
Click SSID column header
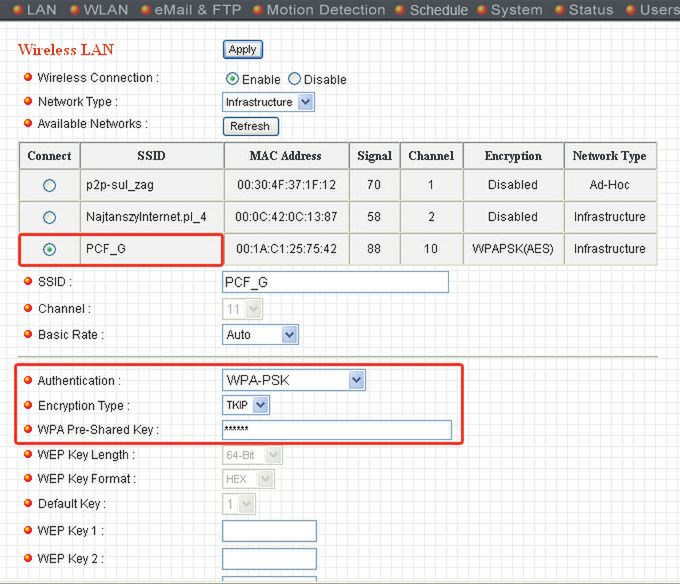(x=152, y=156)
